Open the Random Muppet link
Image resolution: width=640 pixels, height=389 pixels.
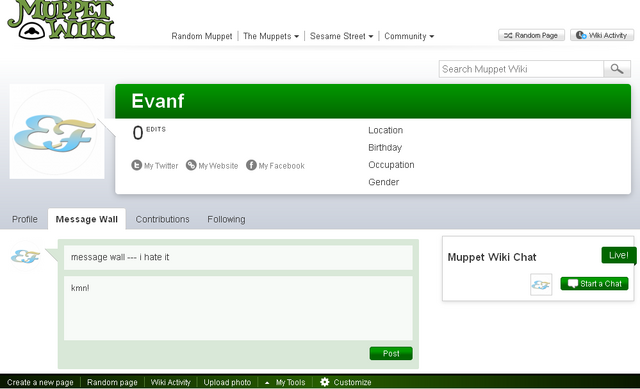[202, 36]
